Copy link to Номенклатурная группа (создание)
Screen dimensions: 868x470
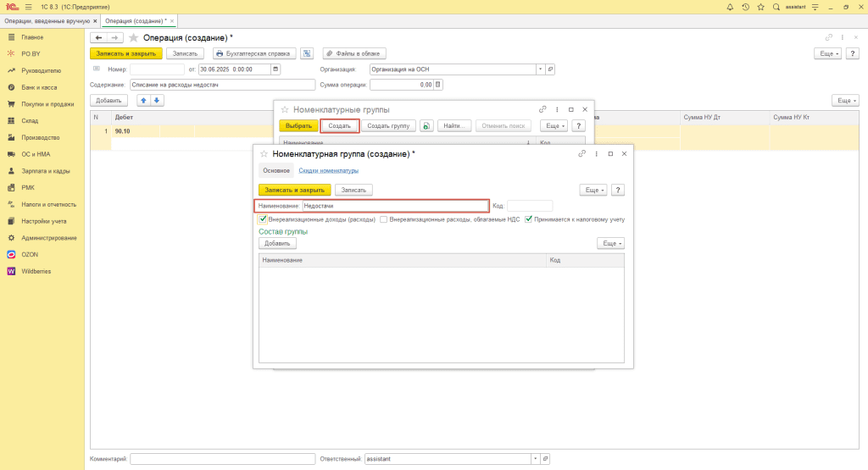(581, 154)
